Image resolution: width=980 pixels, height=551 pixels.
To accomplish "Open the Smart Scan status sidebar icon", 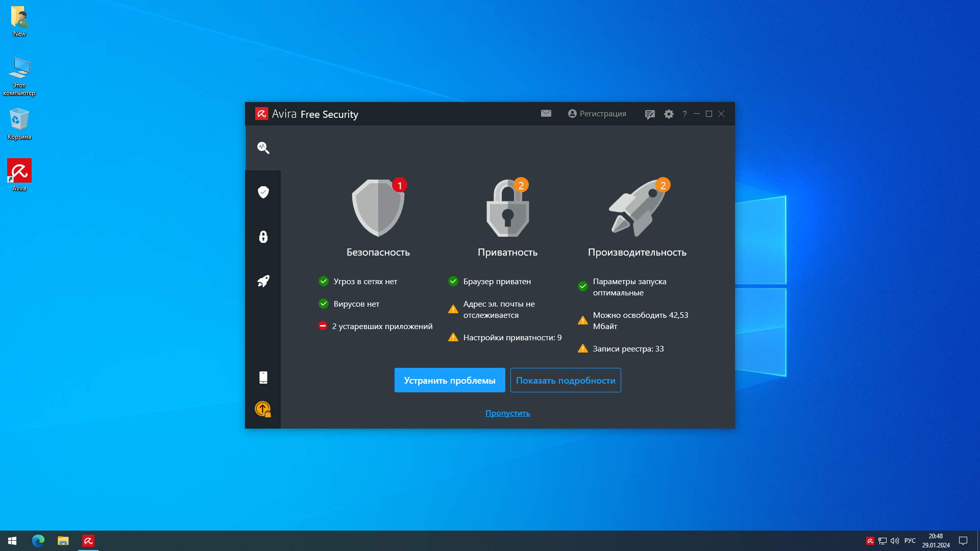I will click(263, 148).
